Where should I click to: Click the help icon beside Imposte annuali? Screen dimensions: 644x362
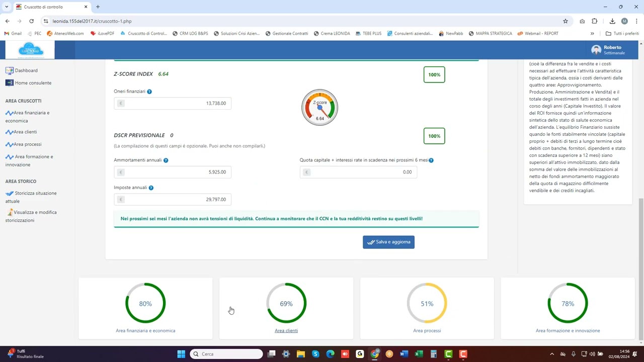(x=151, y=188)
